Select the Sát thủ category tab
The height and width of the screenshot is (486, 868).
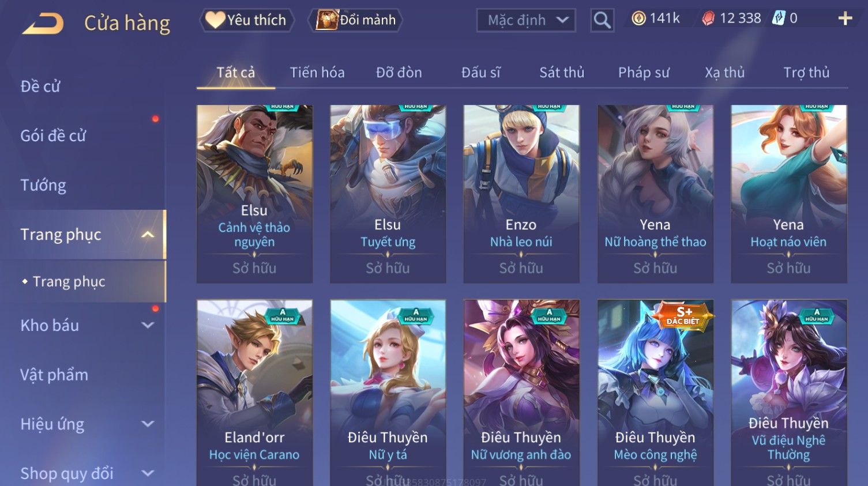[562, 73]
